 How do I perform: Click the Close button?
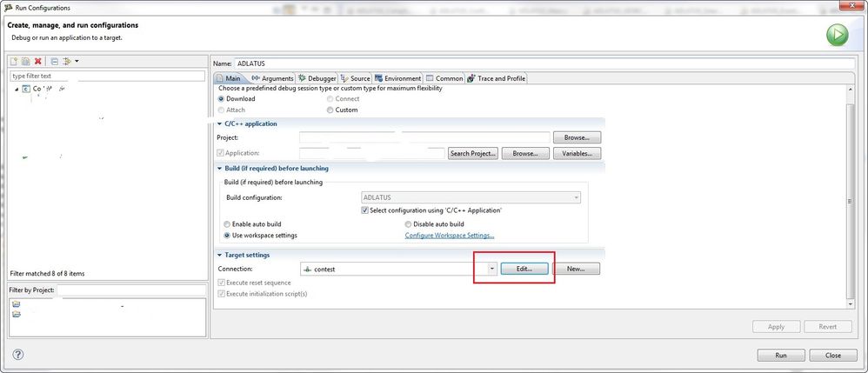(832, 356)
